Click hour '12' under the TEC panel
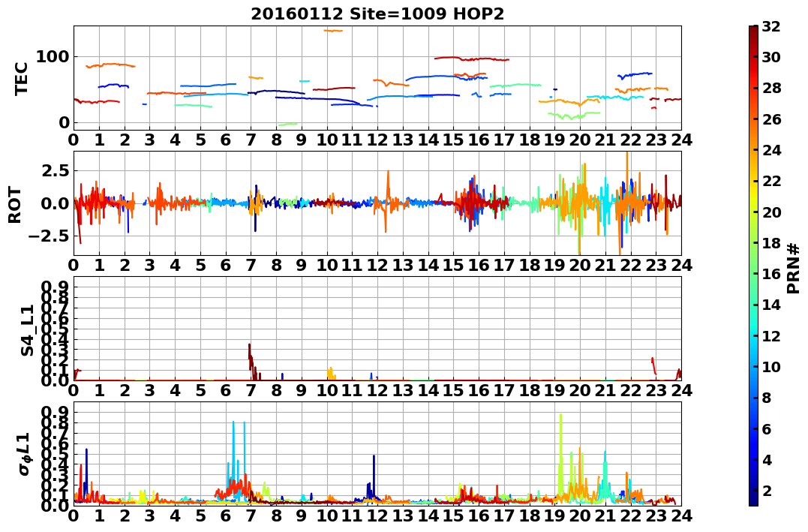The width and height of the screenshot is (808, 532). (x=377, y=140)
